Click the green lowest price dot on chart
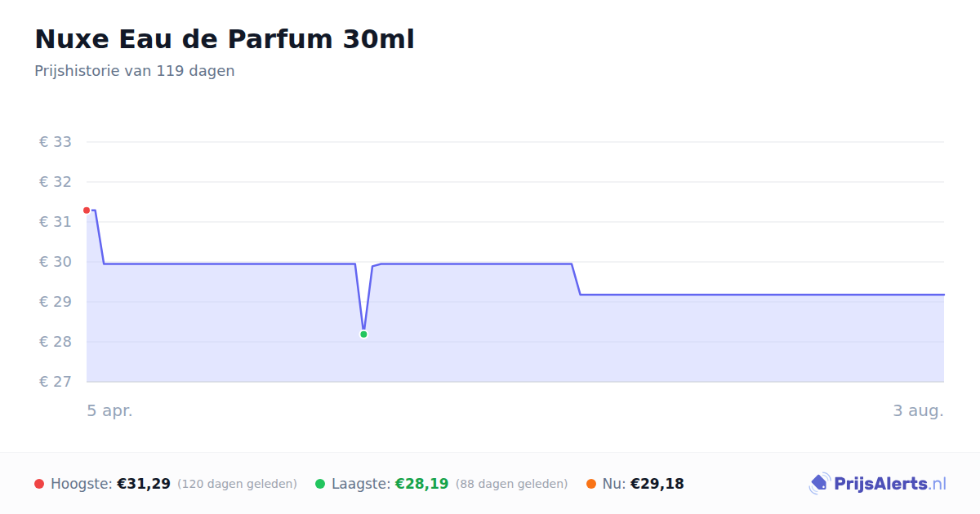The width and height of the screenshot is (980, 514). pos(363,334)
